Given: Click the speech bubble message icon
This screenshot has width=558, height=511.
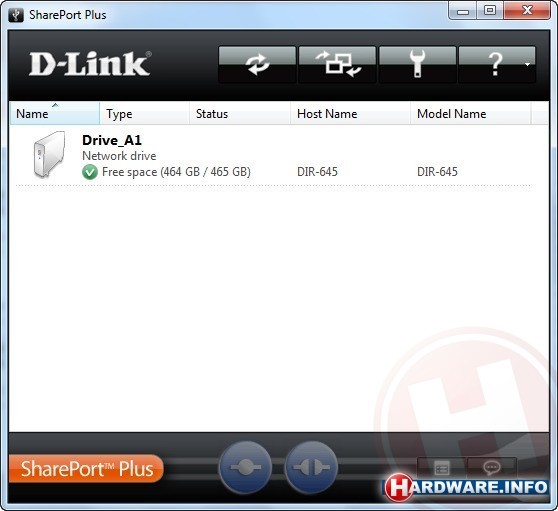Looking at the screenshot, I should click(492, 468).
